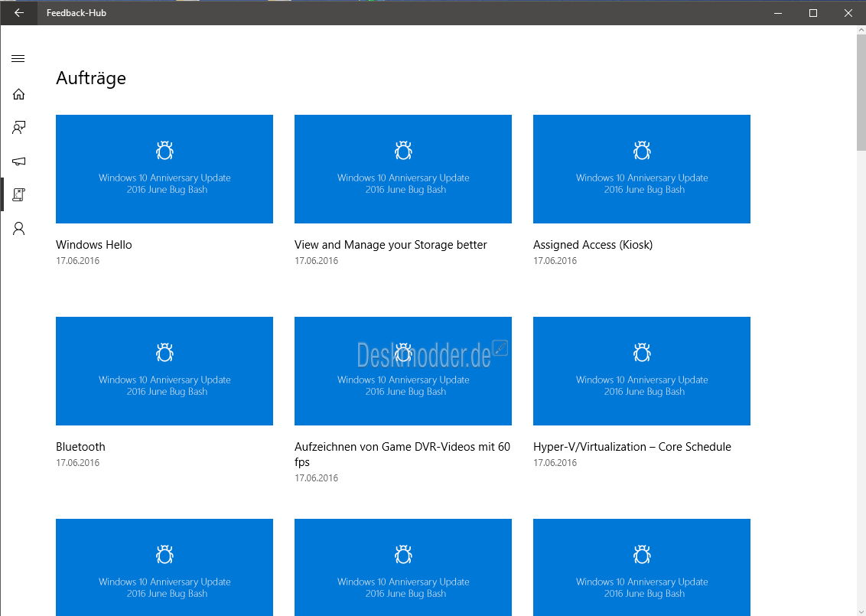Open the Windows Hello quest tile
Image resolution: width=866 pixels, height=616 pixels.
(x=164, y=169)
